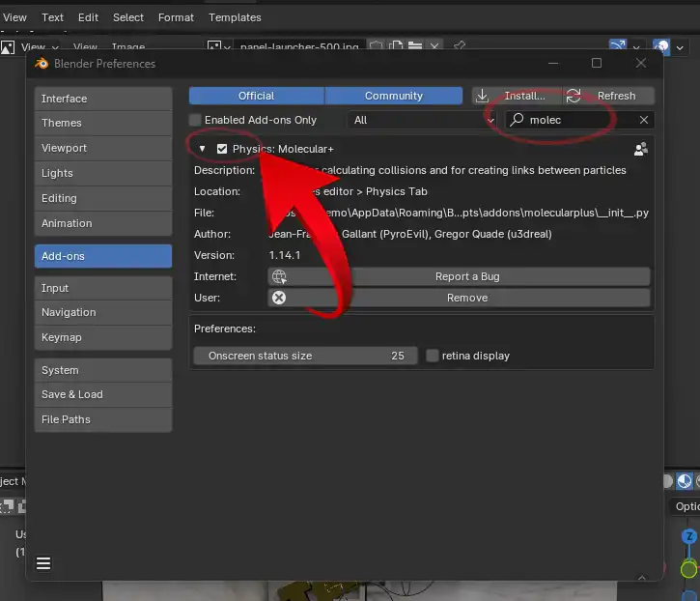Open the Interface preferences section

pyautogui.click(x=103, y=99)
